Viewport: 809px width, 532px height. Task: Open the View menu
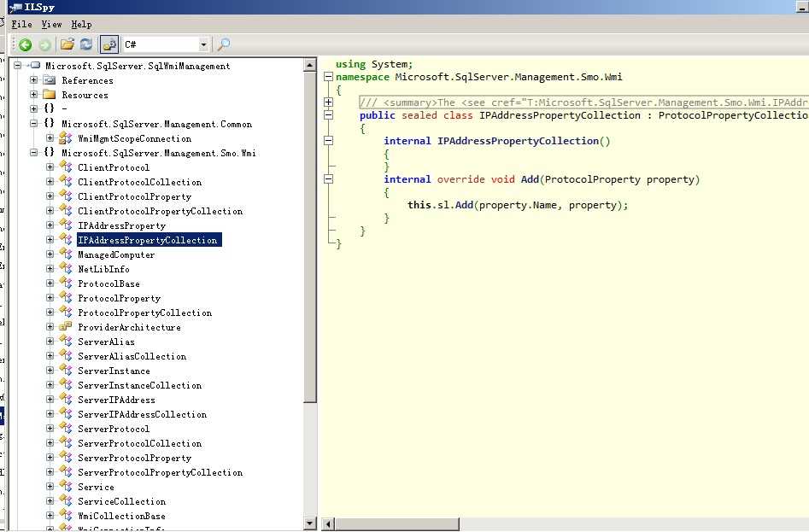(x=51, y=24)
